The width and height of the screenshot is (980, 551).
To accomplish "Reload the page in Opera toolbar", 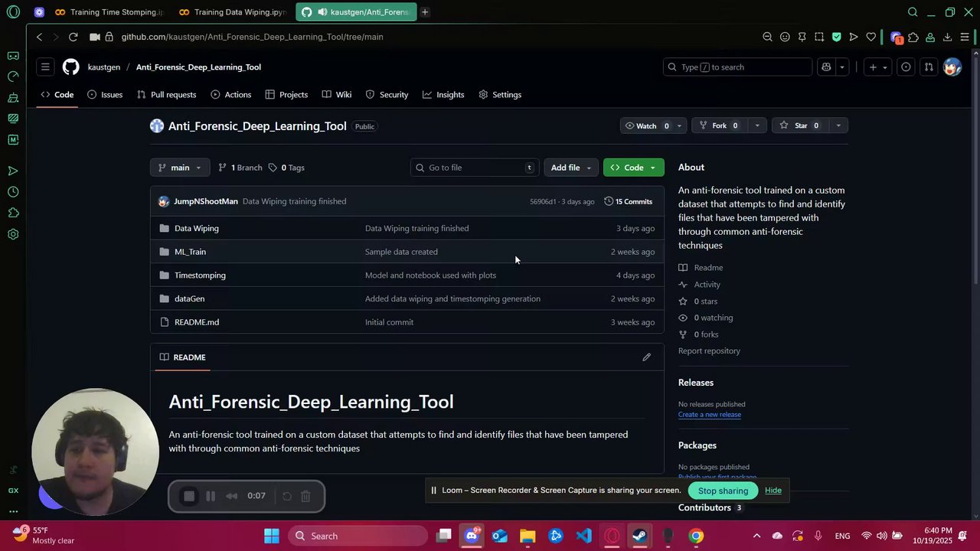I will pos(73,37).
